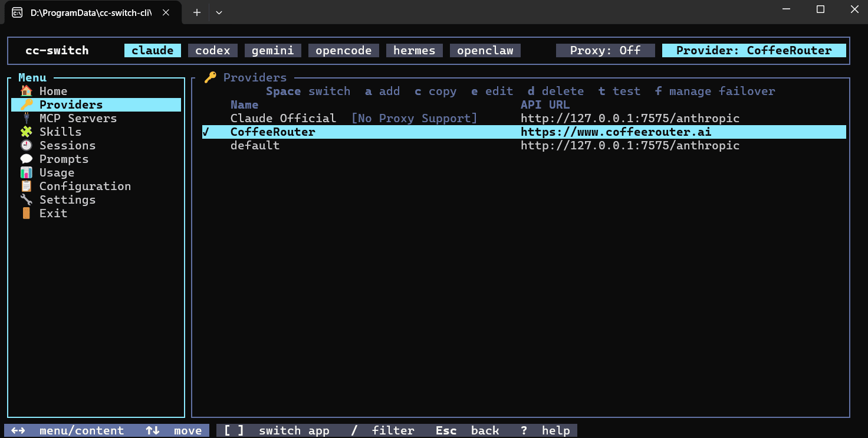Close the cc-switch-cli terminal tab
The height and width of the screenshot is (438, 868).
pos(166,12)
